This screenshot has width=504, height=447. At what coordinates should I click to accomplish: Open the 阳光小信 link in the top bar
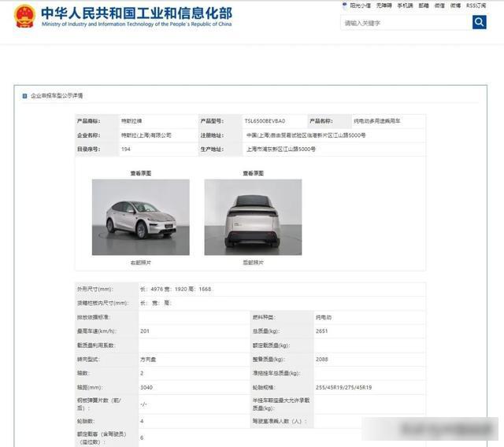point(360,6)
